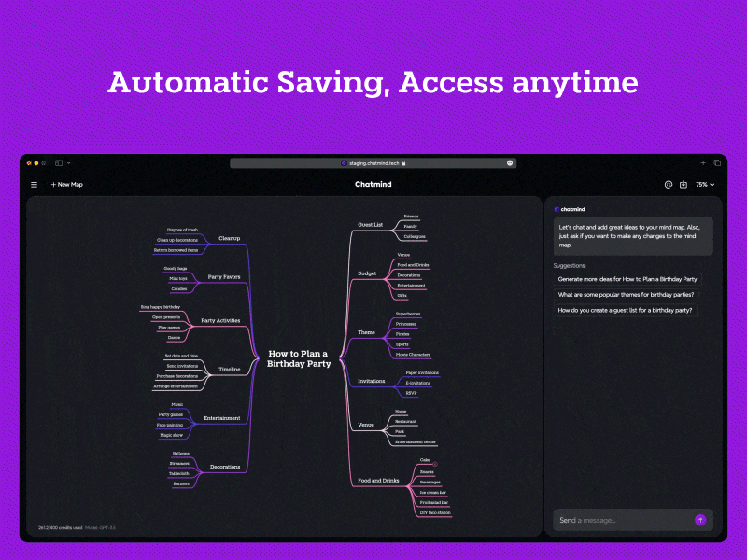Open the theme palette icon

(x=669, y=184)
